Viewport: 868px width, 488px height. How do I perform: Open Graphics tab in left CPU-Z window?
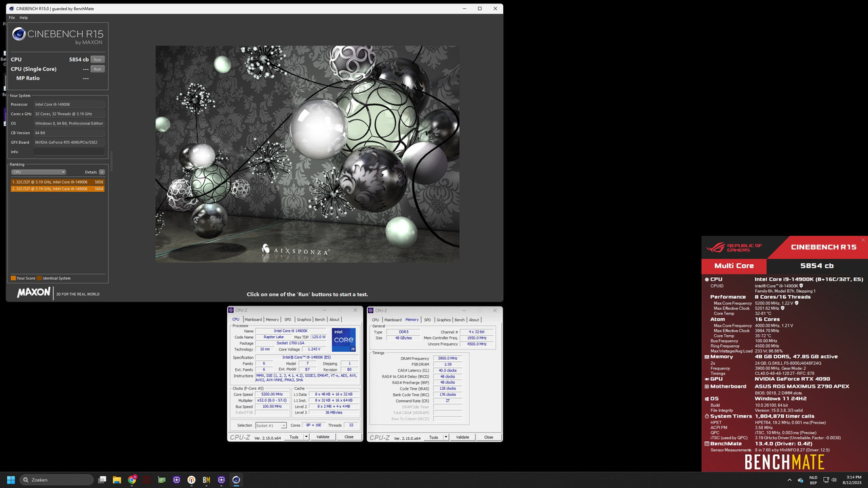304,319
